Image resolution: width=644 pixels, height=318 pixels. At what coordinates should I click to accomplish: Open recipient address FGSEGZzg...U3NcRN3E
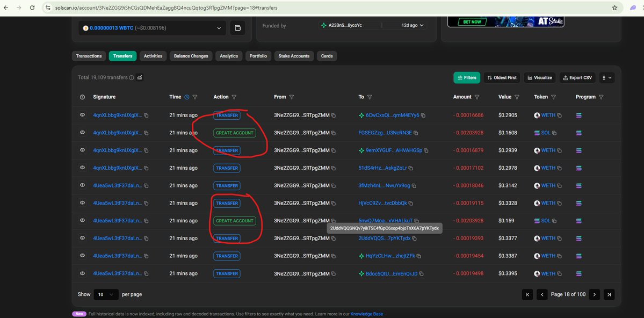[385, 133]
